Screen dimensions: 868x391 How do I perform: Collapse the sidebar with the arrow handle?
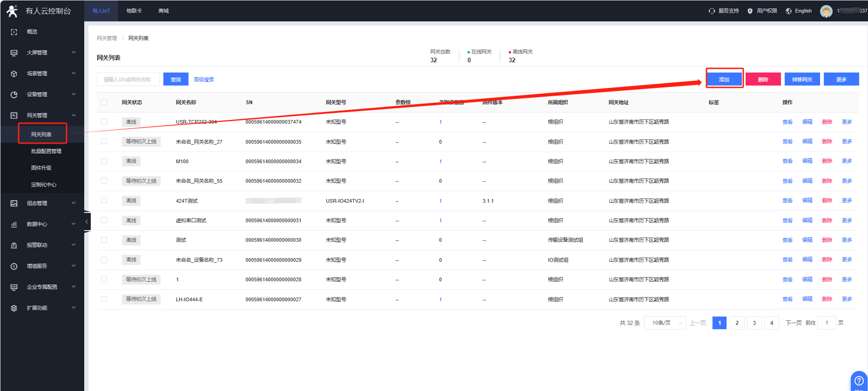tap(87, 222)
